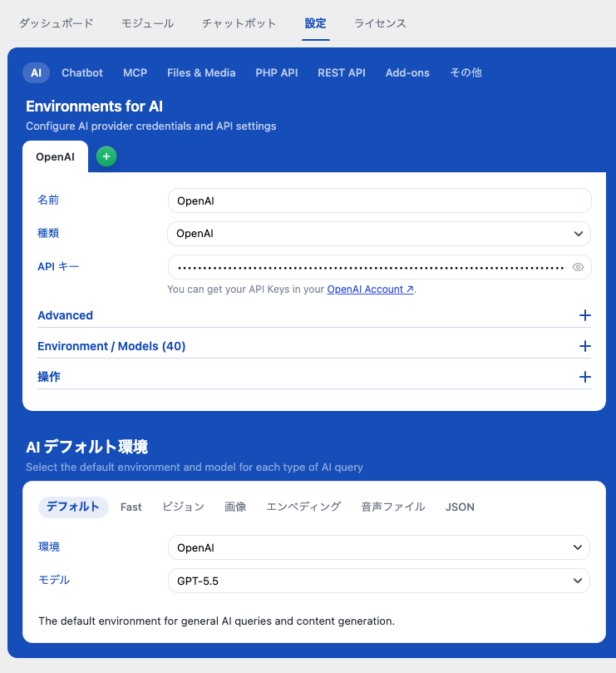Open the 環境 dropdown
Image resolution: width=616 pixels, height=673 pixels.
[x=379, y=547]
